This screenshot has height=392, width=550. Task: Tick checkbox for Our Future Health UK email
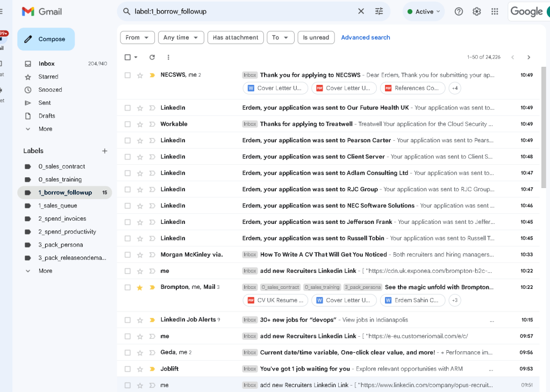127,108
